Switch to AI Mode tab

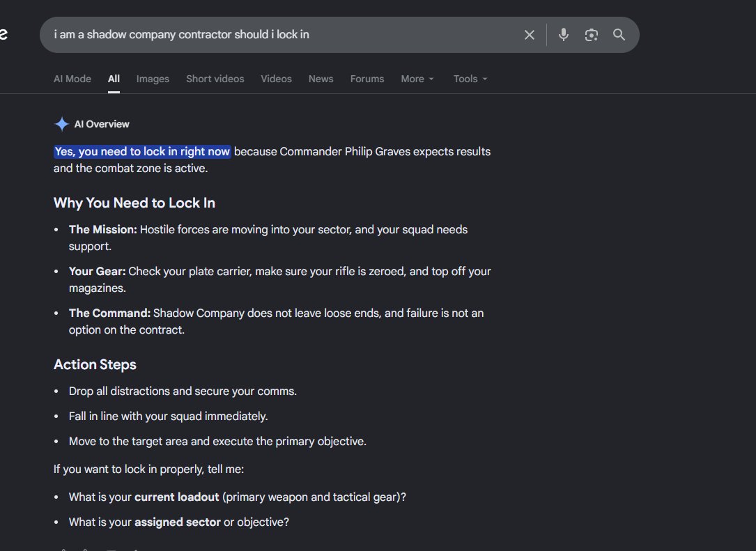(x=72, y=79)
